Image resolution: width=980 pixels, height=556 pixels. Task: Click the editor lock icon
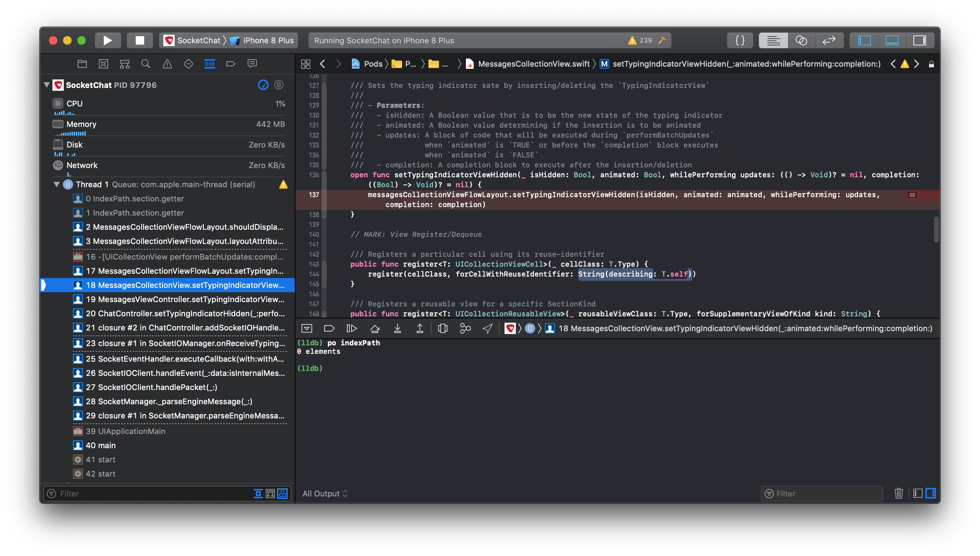[x=931, y=64]
